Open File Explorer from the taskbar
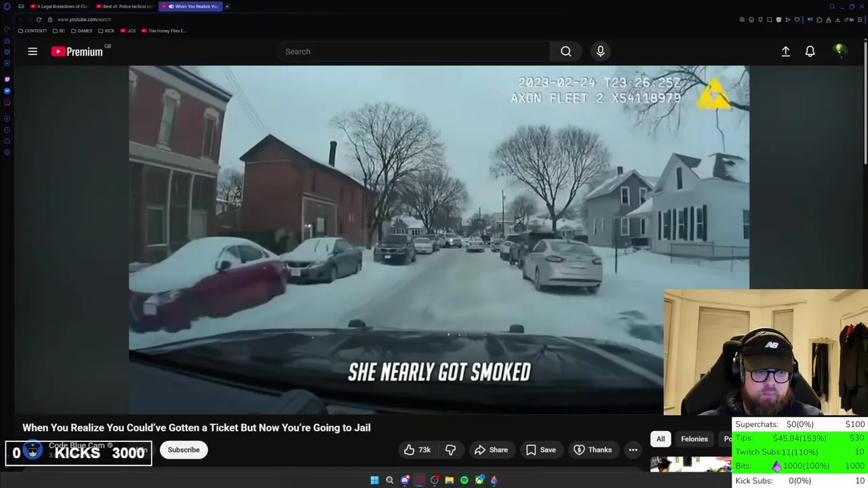The image size is (868, 488). tap(450, 480)
